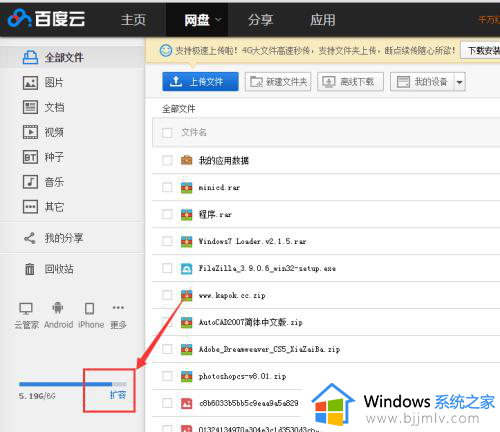Open the 分享 tab
500x432 pixels.
(x=260, y=20)
